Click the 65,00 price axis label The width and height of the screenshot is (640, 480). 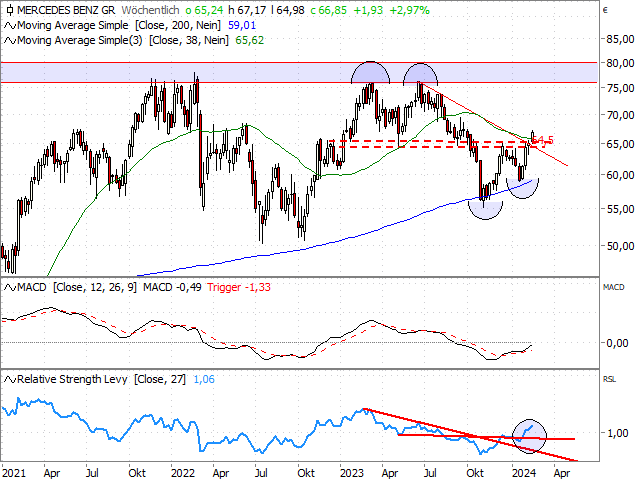(x=620, y=144)
